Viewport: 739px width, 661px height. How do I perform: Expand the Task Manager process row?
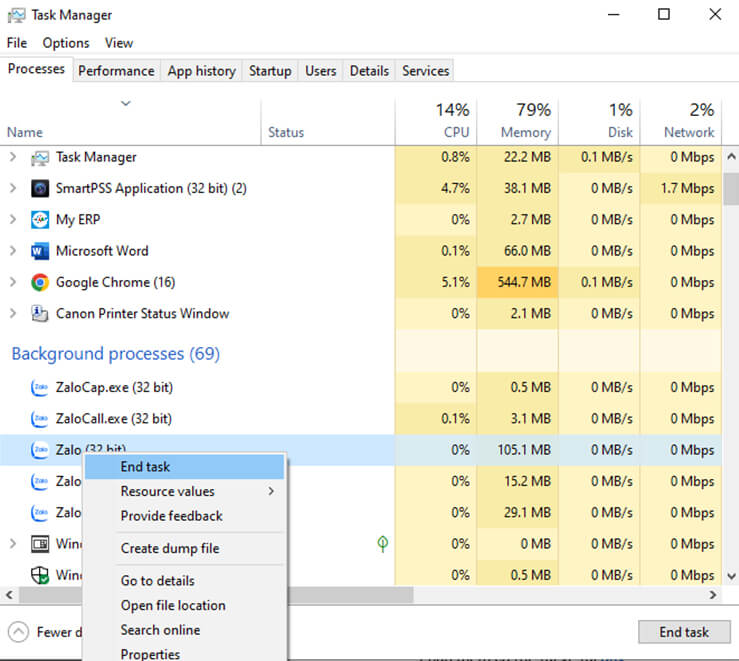click(13, 157)
